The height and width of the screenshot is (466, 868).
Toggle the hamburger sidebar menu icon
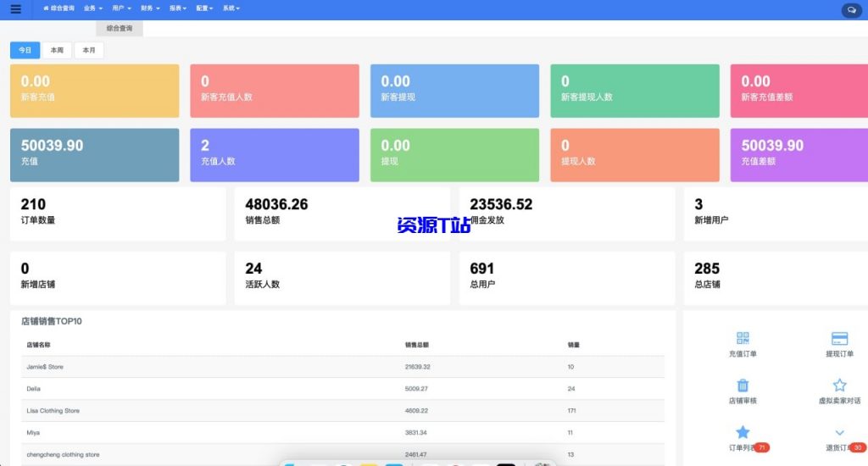[x=15, y=8]
